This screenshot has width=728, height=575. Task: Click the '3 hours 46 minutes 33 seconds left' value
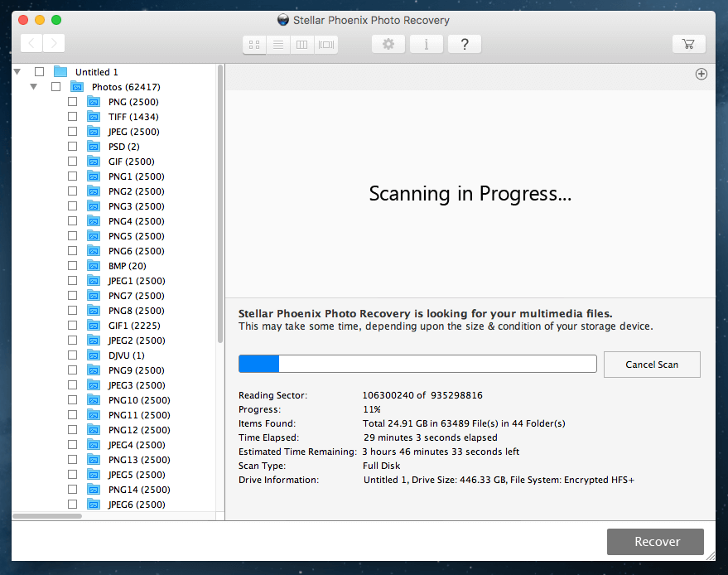tap(441, 452)
